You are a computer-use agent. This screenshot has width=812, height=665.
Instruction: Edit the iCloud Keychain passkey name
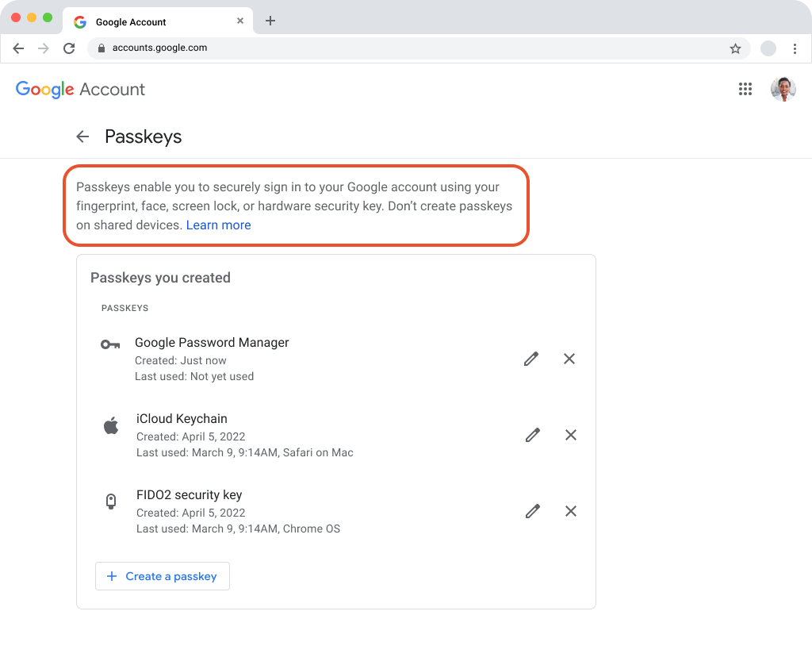[x=532, y=435]
